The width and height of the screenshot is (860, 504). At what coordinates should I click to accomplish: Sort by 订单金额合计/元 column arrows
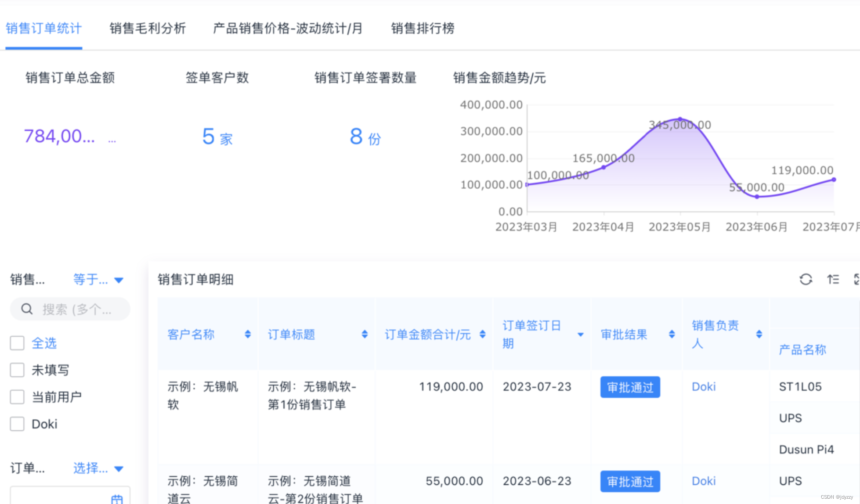click(x=482, y=335)
